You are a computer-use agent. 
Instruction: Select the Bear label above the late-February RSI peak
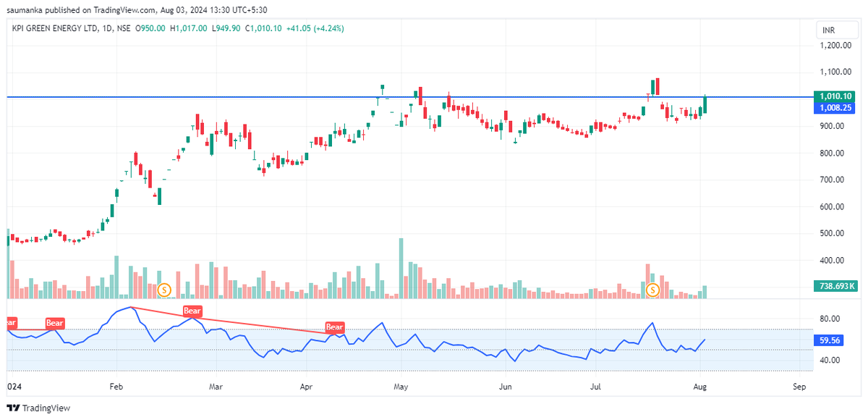click(x=192, y=311)
